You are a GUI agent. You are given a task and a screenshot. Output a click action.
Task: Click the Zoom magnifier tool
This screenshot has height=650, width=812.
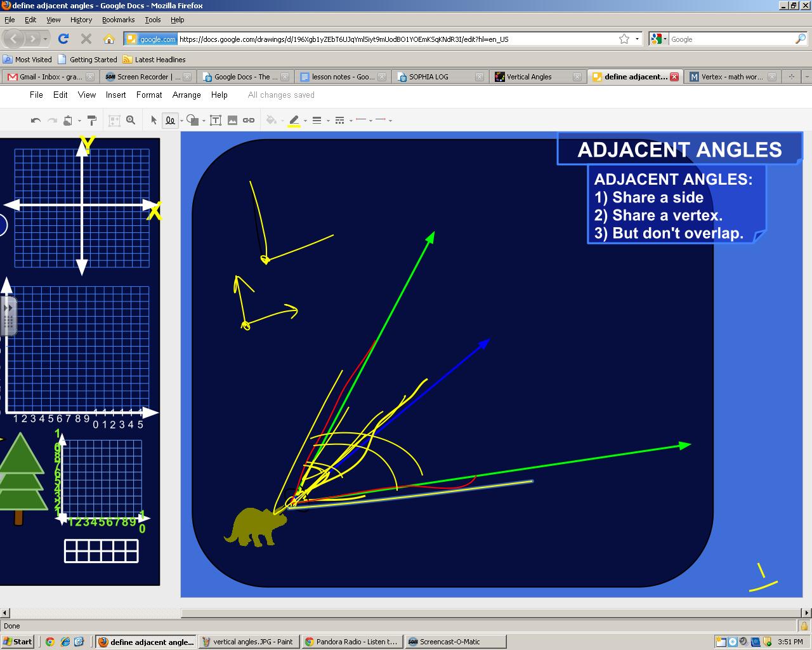coord(131,120)
